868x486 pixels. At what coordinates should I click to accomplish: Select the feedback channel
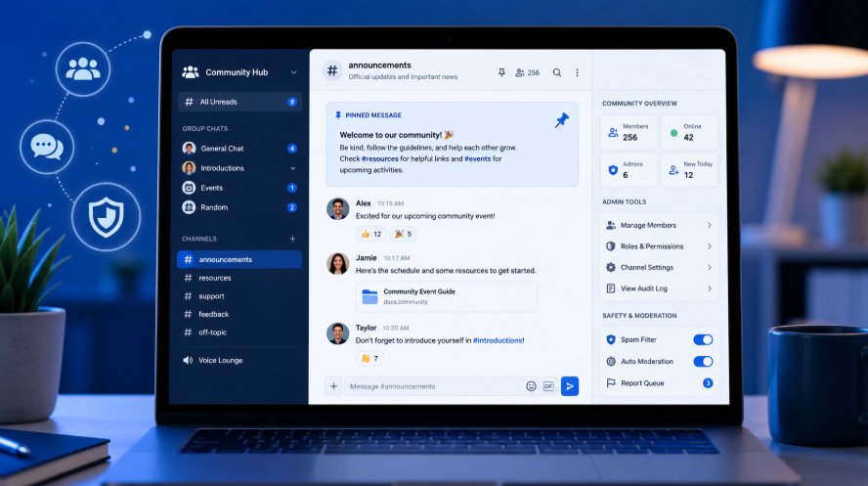[239, 315]
